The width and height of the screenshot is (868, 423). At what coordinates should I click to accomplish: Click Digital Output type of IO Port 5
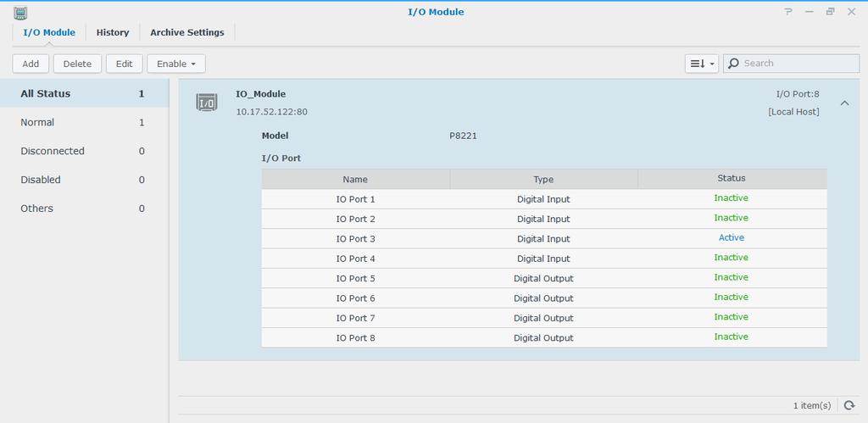pyautogui.click(x=543, y=279)
